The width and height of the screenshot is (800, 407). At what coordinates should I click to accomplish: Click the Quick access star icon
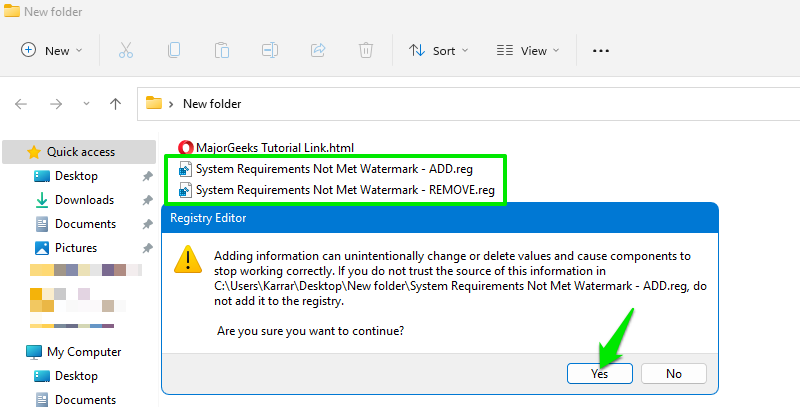34,152
